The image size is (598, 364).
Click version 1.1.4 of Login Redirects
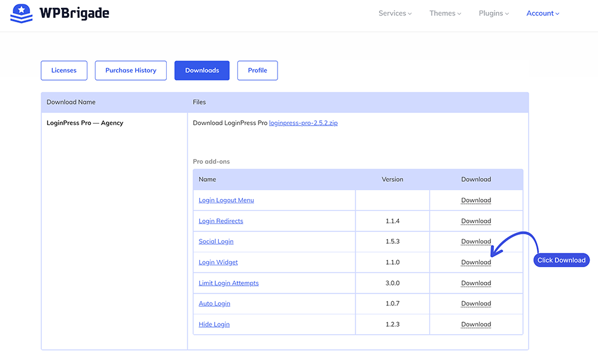tap(392, 221)
